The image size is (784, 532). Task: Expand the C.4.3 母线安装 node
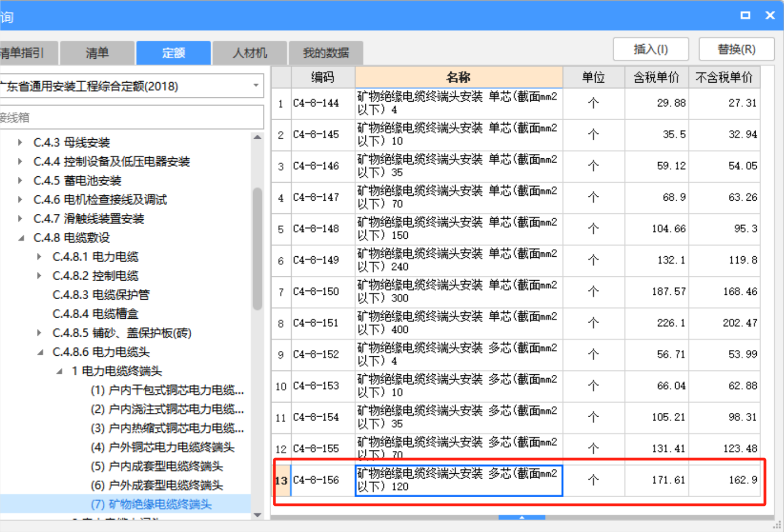20,143
